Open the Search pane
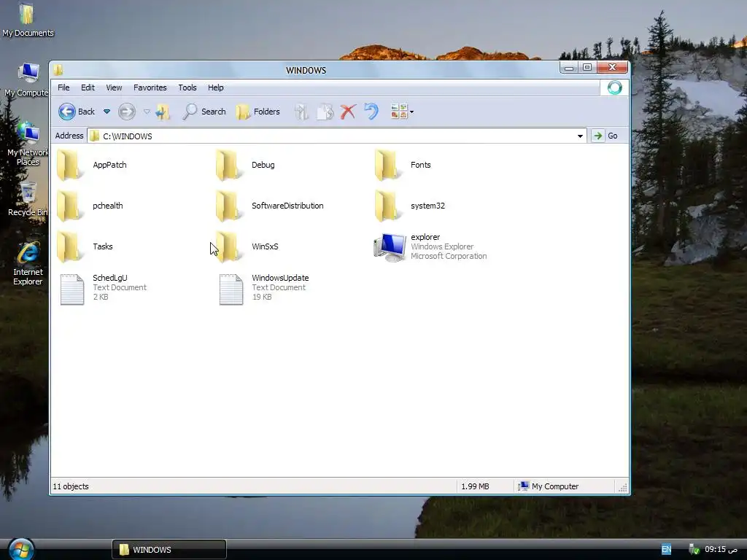Screen dimensions: 747x560 point(204,112)
